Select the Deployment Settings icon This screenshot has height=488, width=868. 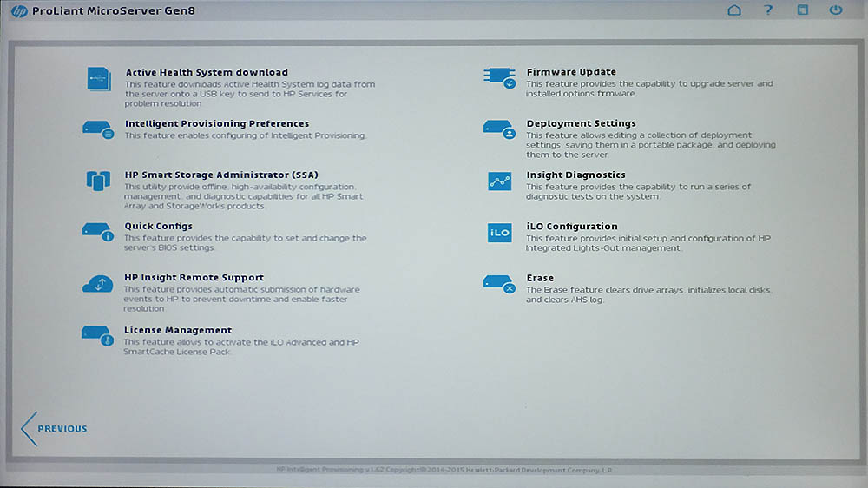[499, 129]
